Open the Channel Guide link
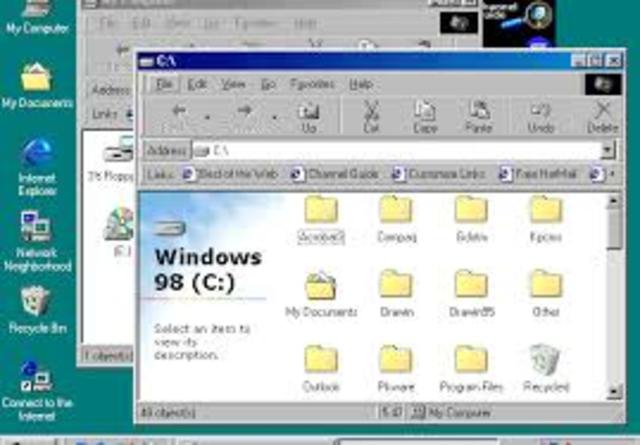 (334, 174)
